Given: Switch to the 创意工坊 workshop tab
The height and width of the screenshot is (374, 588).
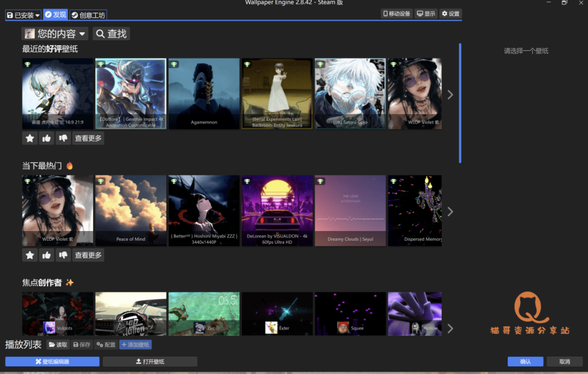Looking at the screenshot, I should [x=88, y=15].
